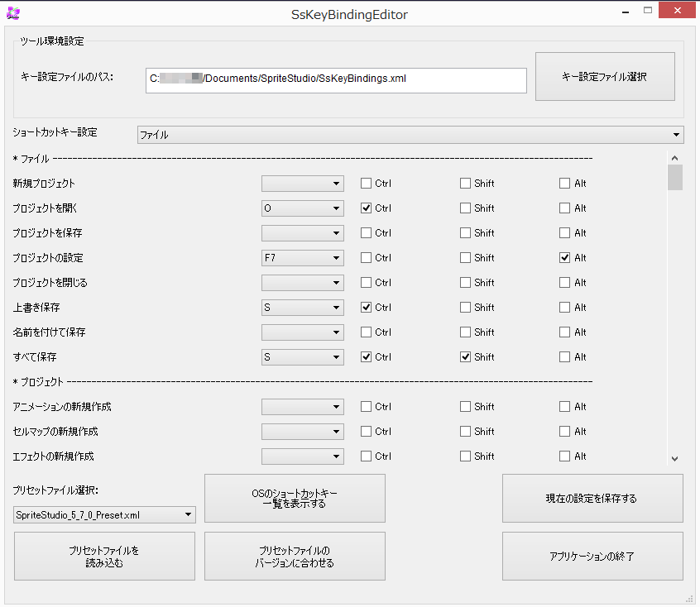Click the shortcut list vertical scrollbar thumb
The image size is (700, 607).
point(675,178)
